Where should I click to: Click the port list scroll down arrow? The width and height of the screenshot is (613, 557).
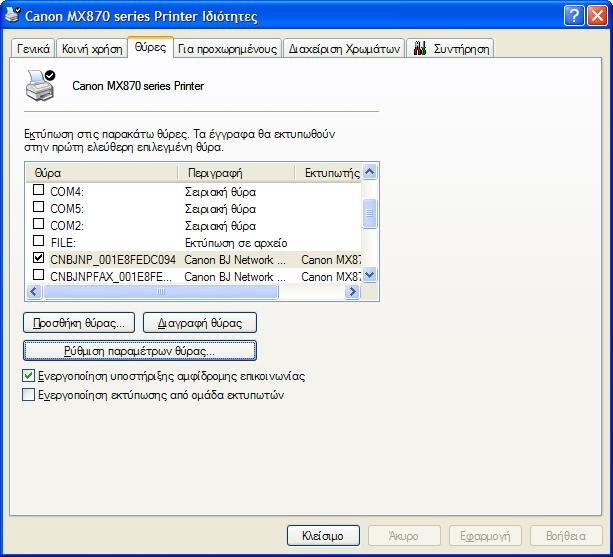tap(369, 275)
